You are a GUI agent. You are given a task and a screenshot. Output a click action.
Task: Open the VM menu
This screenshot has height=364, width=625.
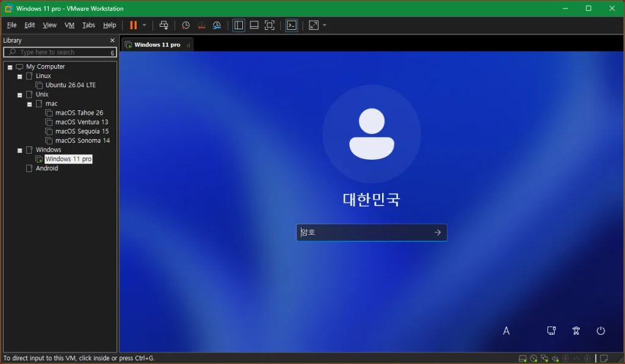pyautogui.click(x=70, y=25)
